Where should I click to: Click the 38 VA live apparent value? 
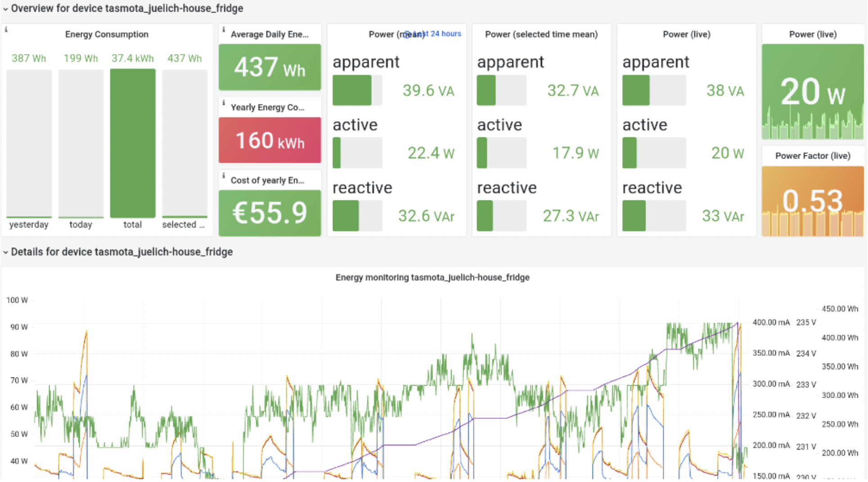point(725,91)
